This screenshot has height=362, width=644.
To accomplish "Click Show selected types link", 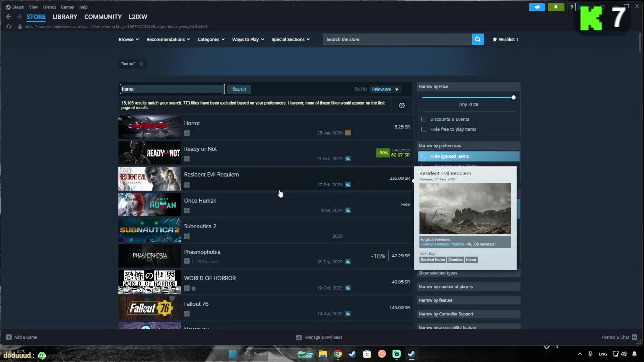I will tap(438, 273).
